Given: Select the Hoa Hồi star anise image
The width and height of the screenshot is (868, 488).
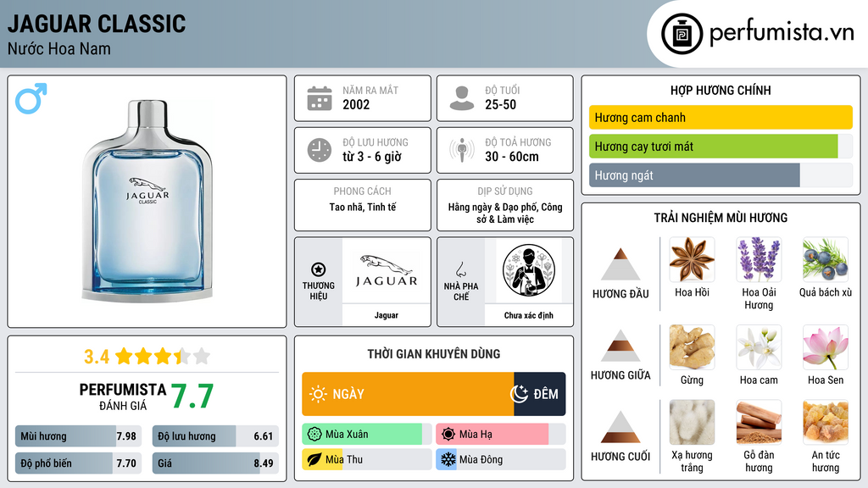Looking at the screenshot, I should pos(692,259).
